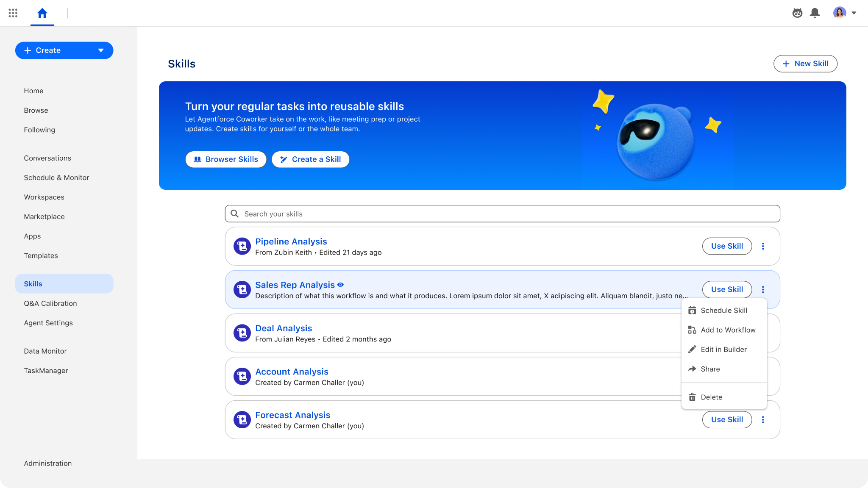Select Add to Workflow menu item
The width and height of the screenshot is (868, 488).
724,330
